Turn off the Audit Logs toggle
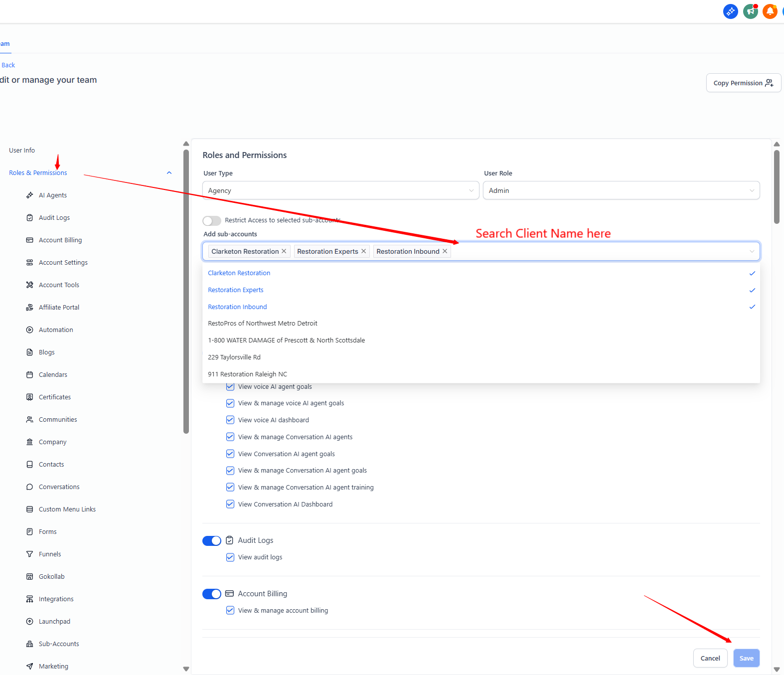 click(x=212, y=541)
